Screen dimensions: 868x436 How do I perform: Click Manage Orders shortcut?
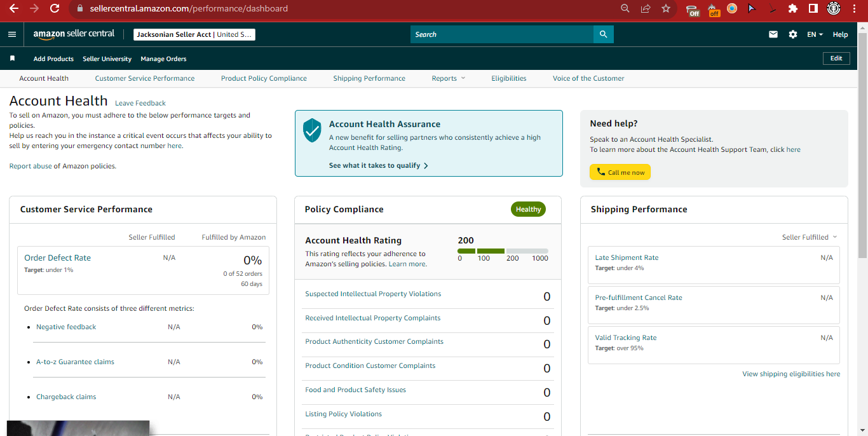click(163, 58)
